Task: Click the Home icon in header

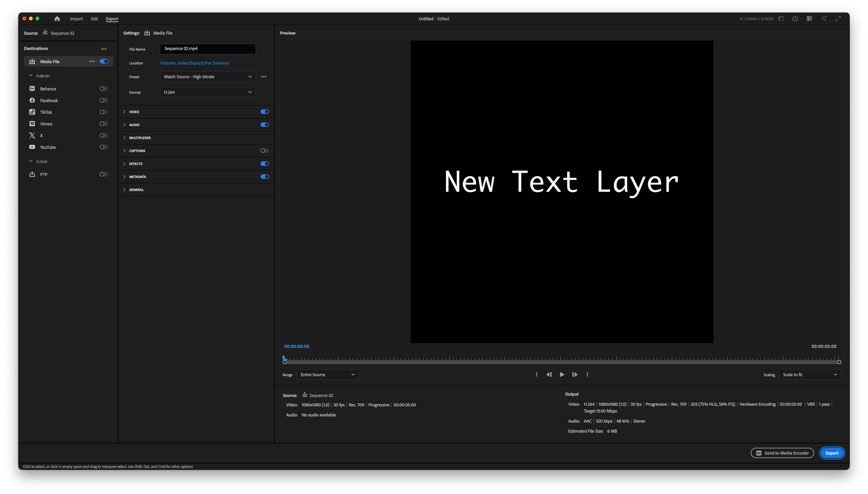Action: click(x=57, y=19)
